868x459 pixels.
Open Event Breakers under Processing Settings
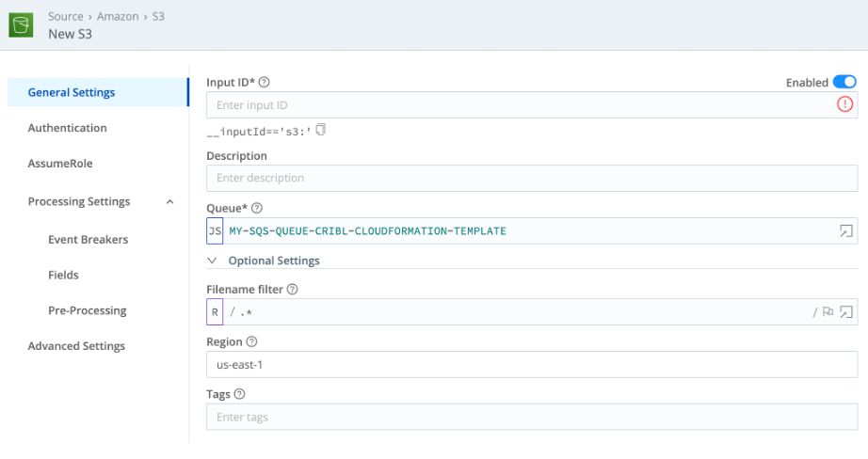[88, 240]
